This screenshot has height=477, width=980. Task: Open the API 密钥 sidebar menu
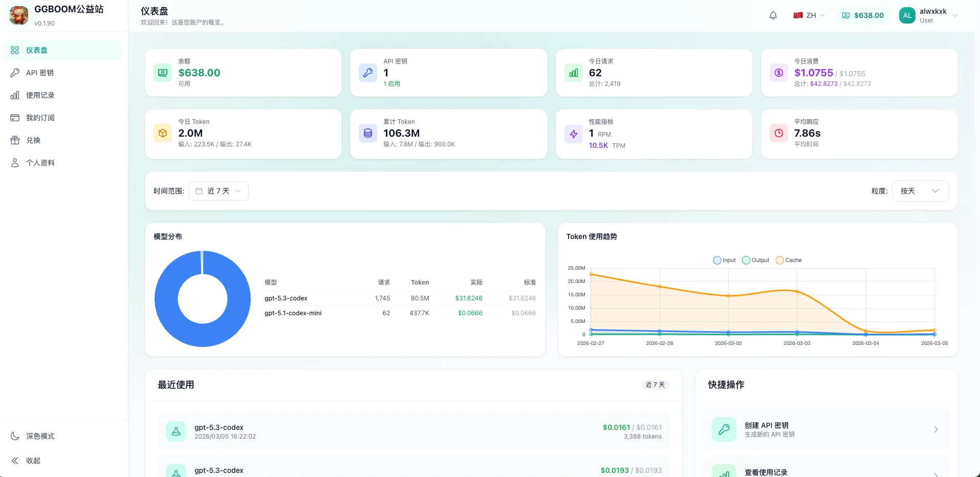tap(40, 73)
